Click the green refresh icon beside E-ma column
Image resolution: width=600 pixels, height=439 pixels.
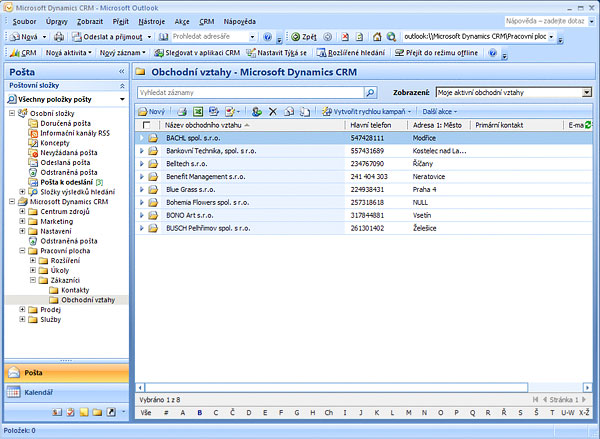click(588, 125)
